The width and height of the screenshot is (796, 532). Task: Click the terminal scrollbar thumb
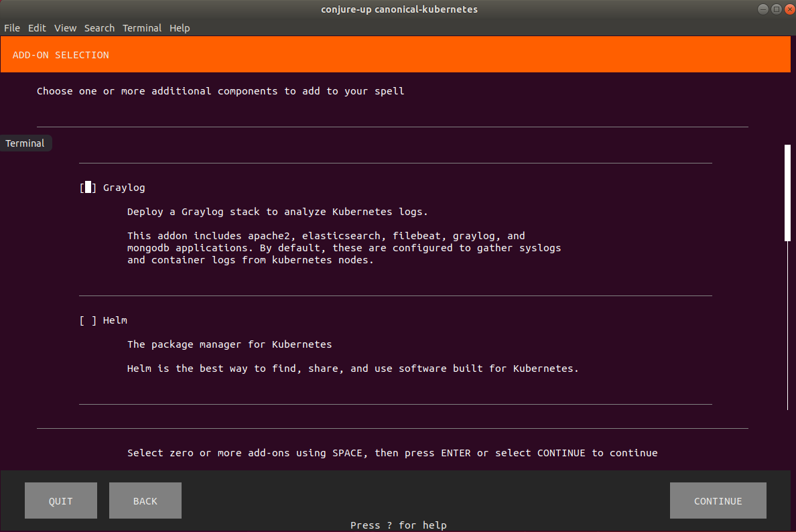(x=787, y=193)
